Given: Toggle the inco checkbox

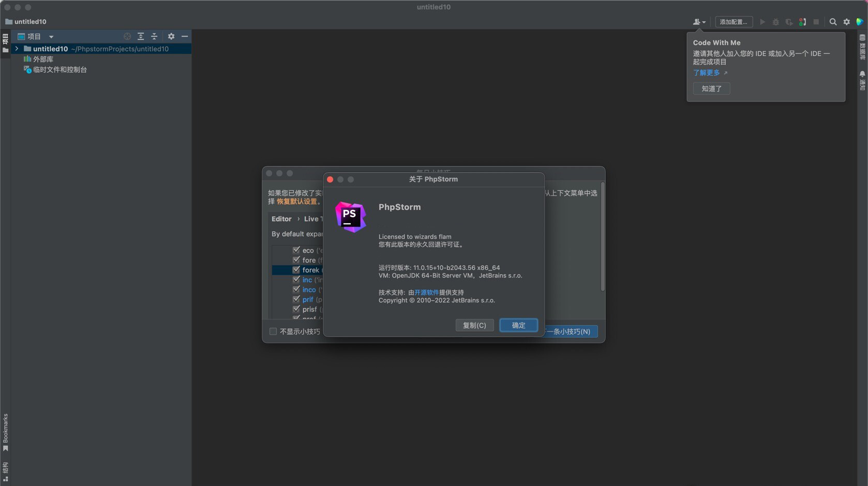Looking at the screenshot, I should pyautogui.click(x=296, y=289).
